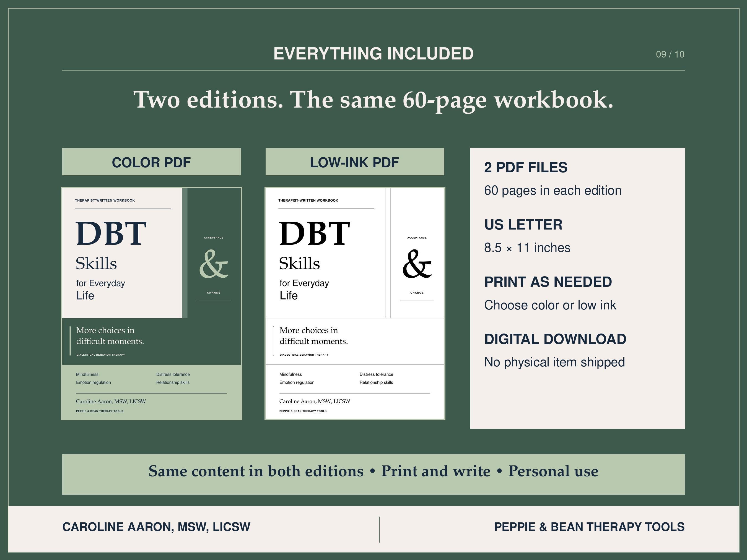Click the 'Same content in both editions' banner
747x560 pixels.
[x=373, y=474]
